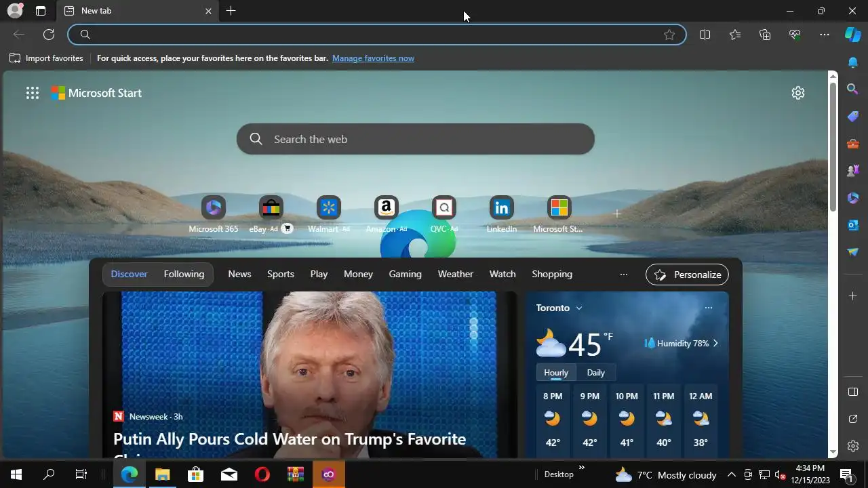Open sidebar Search tool
The image size is (868, 488).
click(853, 89)
